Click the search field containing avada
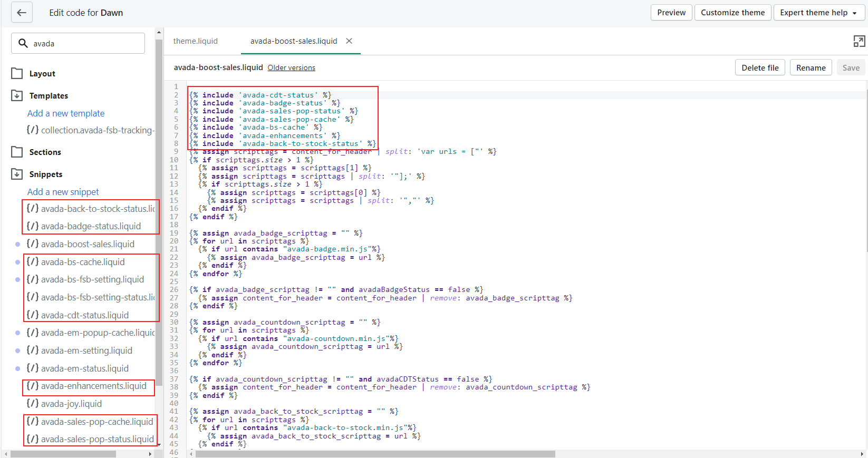 [x=78, y=43]
